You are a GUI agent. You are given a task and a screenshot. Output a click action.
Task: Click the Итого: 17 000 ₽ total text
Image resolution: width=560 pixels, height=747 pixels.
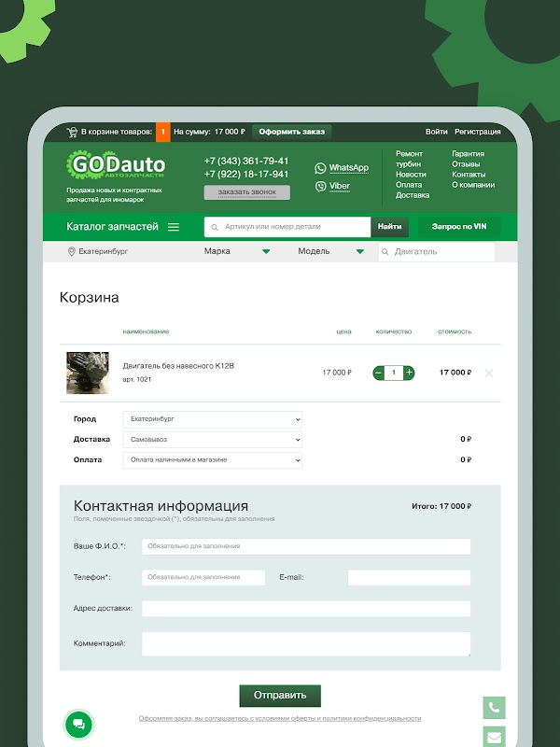click(441, 506)
